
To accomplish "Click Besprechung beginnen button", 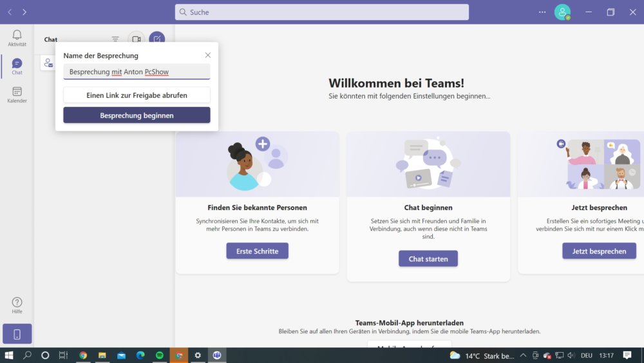I will (137, 115).
